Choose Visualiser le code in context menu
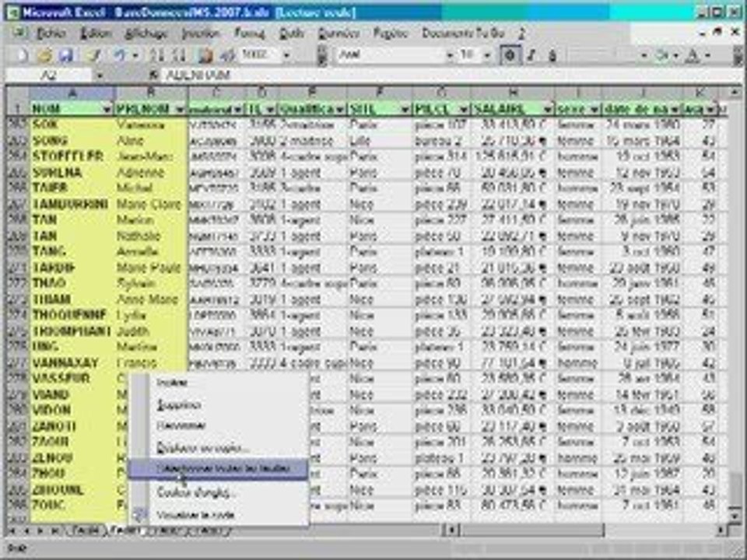The height and width of the screenshot is (560, 747). [x=219, y=515]
